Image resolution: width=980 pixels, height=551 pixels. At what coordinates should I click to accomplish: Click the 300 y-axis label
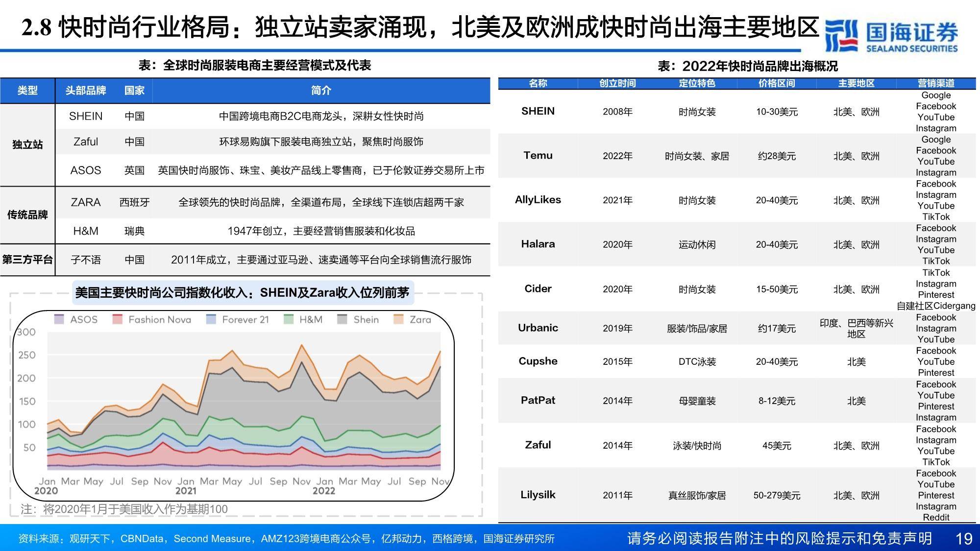[x=26, y=332]
